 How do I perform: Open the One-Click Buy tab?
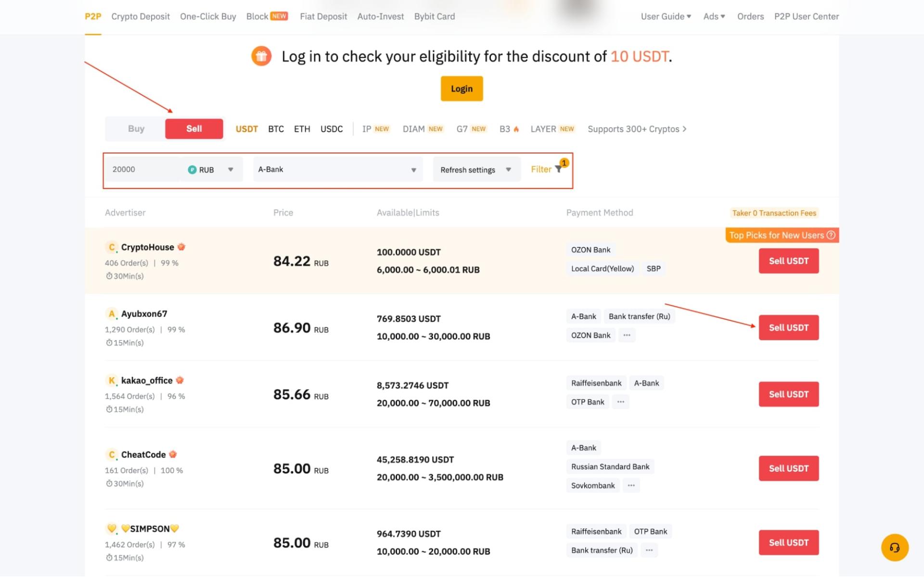(x=208, y=16)
